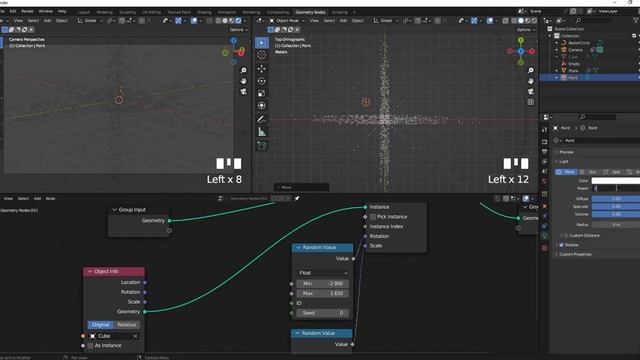Open the Help menu
The image size is (640, 360).
point(62,11)
